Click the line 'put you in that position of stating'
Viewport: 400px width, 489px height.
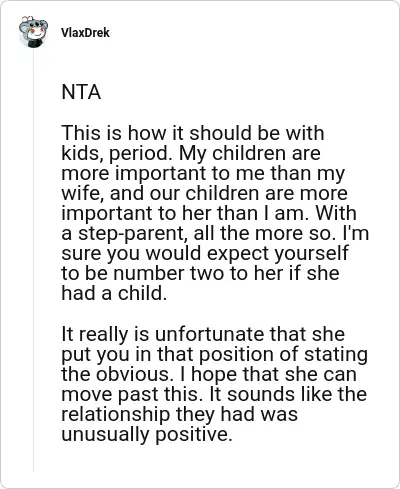coord(215,354)
